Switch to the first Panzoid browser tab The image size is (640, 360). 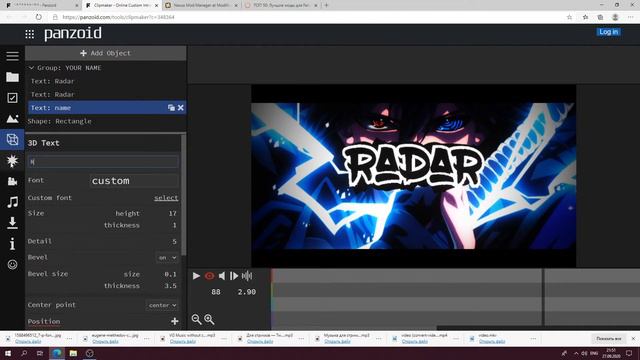click(x=41, y=5)
